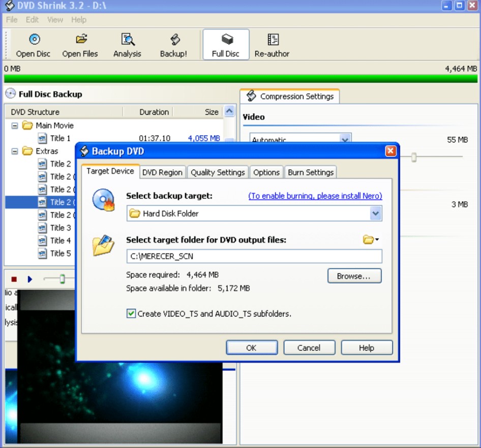
Task: Click the Backup DVD dialog title icon
Action: (84, 151)
